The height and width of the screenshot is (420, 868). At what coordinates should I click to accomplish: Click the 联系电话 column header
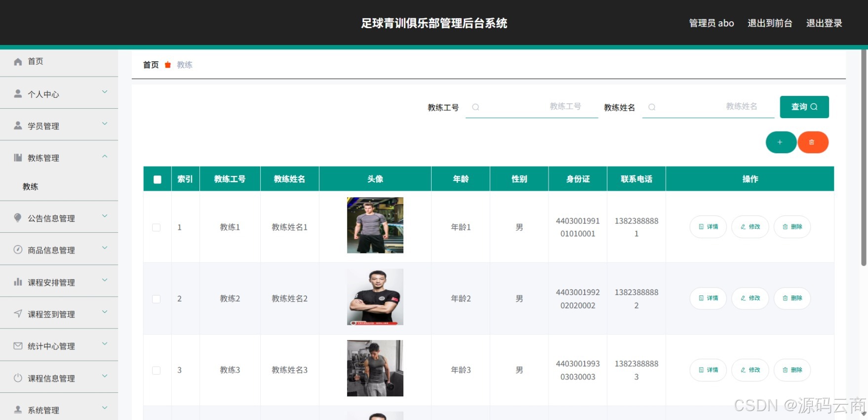pos(636,179)
